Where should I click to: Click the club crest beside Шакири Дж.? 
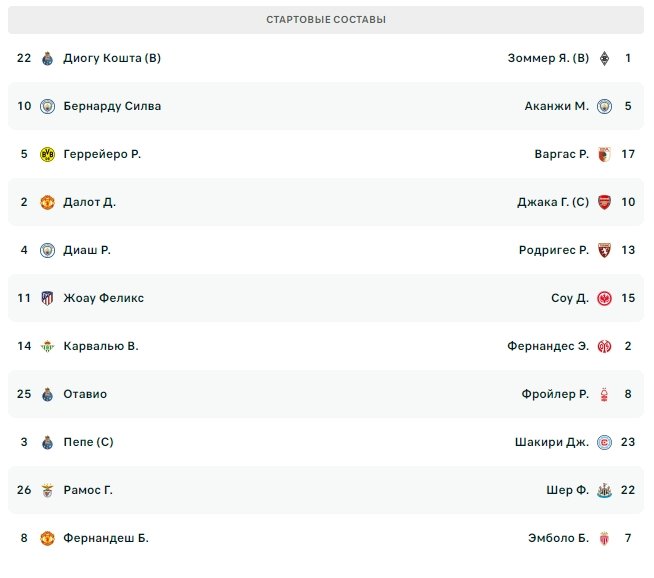click(x=604, y=442)
